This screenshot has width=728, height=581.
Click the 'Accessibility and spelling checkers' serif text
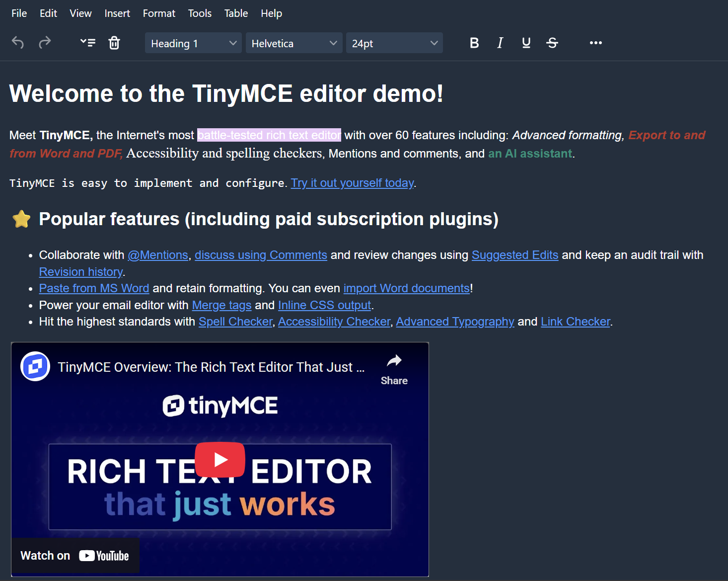coord(224,154)
